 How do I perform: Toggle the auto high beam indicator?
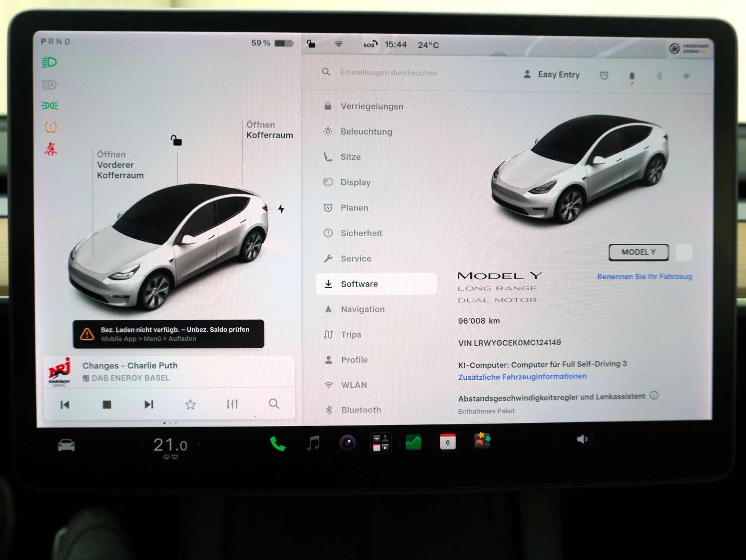pyautogui.click(x=49, y=85)
